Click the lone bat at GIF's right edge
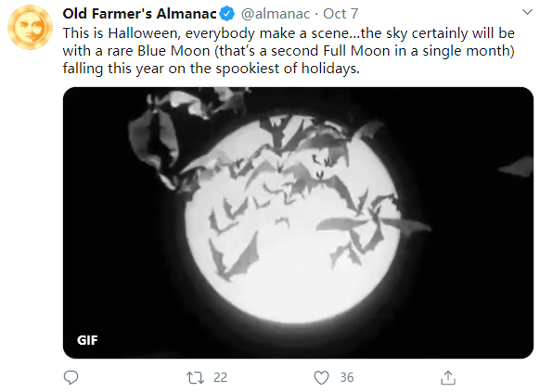This screenshot has width=540, height=392. pyautogui.click(x=516, y=167)
